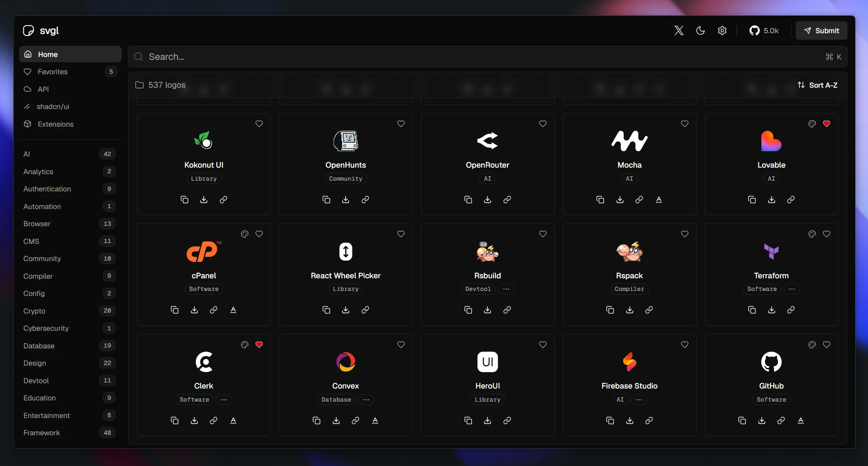Go to the Home sidebar item

(71, 54)
